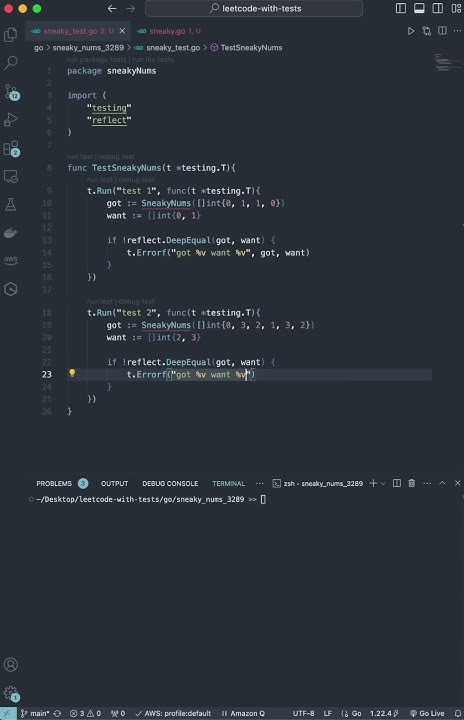Open the notifications bell in status bar
The width and height of the screenshot is (464, 720).
coord(458,714)
